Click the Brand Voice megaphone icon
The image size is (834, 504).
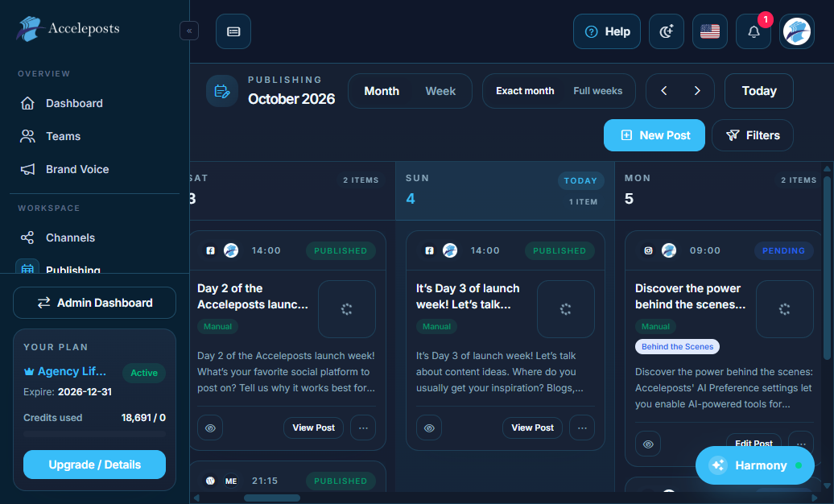coord(27,169)
